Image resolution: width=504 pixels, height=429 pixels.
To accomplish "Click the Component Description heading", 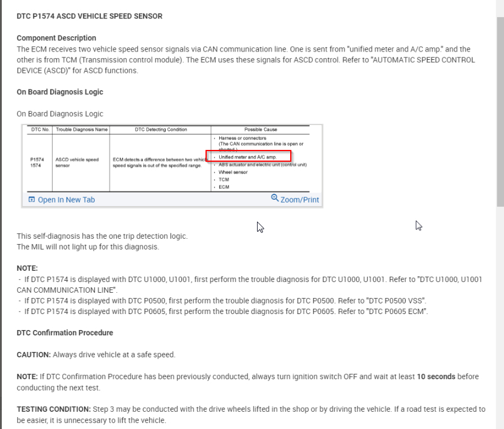I will coord(56,38).
